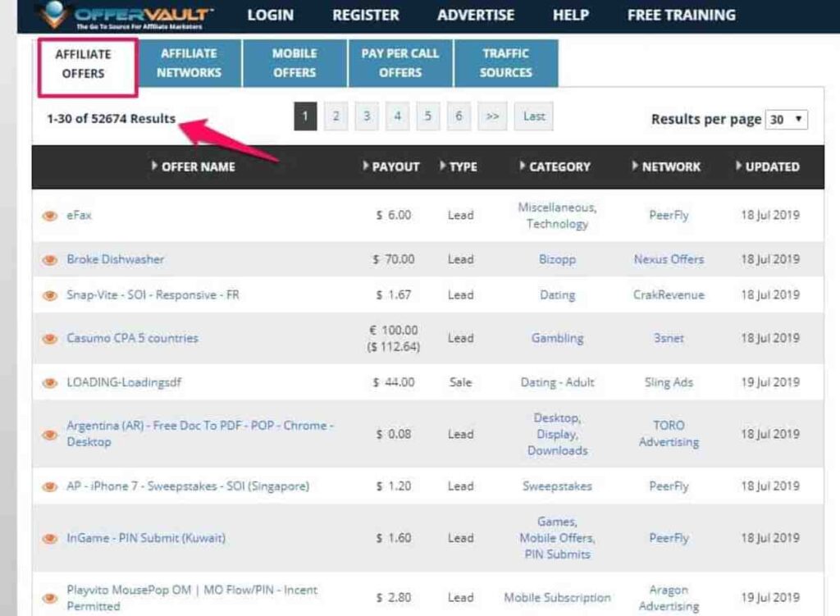Open Snap-Vite - SOI - Responsive - FR offer
This screenshot has width=840, height=616.
(x=153, y=295)
